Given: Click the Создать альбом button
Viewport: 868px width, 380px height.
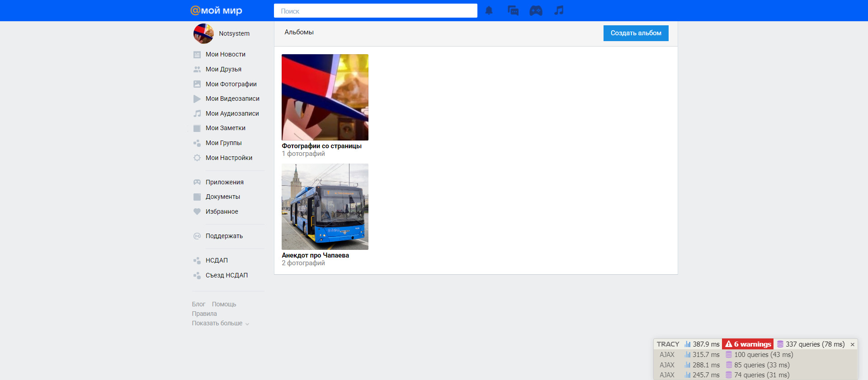Looking at the screenshot, I should (636, 33).
